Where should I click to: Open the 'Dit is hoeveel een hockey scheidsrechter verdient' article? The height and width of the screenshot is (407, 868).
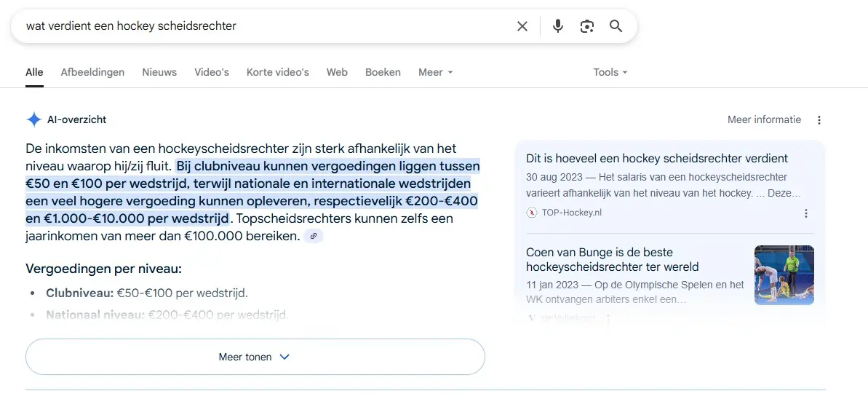(657, 158)
